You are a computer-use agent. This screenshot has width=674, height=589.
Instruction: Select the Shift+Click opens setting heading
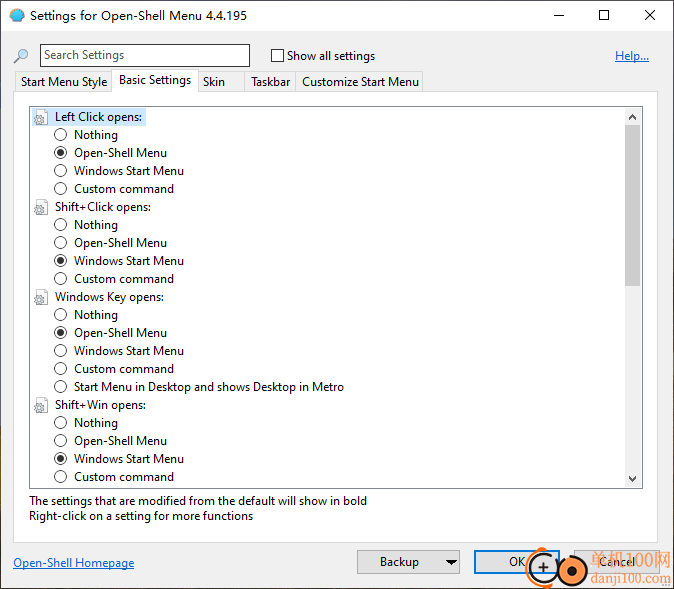(103, 207)
